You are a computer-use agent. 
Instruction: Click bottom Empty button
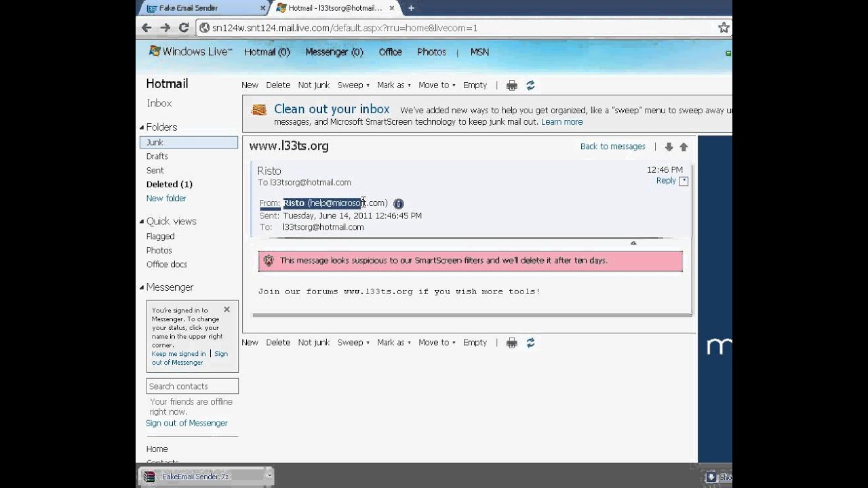pos(475,343)
